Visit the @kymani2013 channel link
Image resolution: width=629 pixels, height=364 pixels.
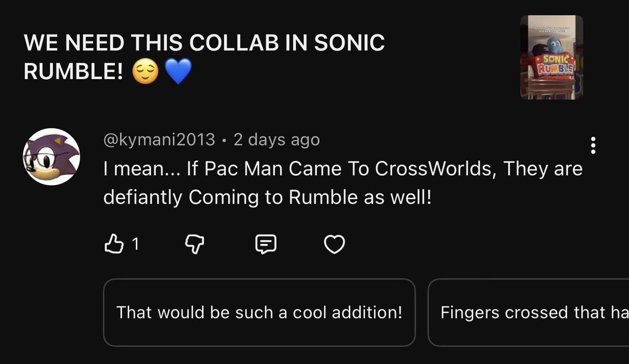159,140
